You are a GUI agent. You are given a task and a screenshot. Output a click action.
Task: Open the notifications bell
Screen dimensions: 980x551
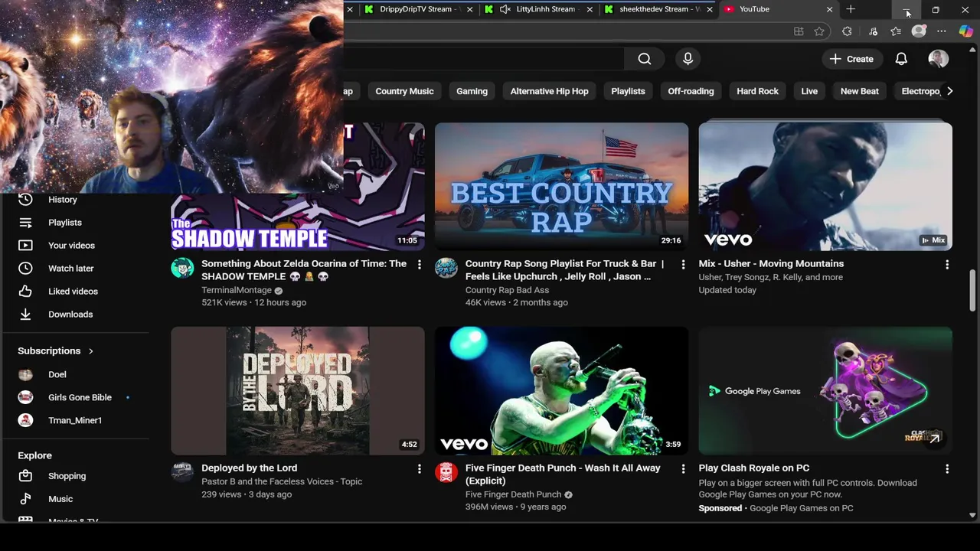coord(901,59)
